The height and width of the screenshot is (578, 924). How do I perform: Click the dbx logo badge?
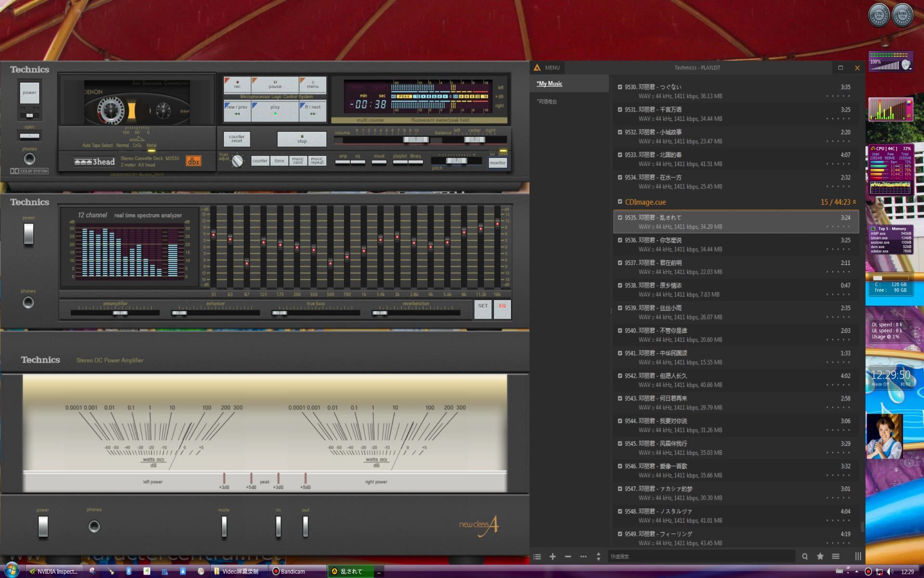coord(193,161)
